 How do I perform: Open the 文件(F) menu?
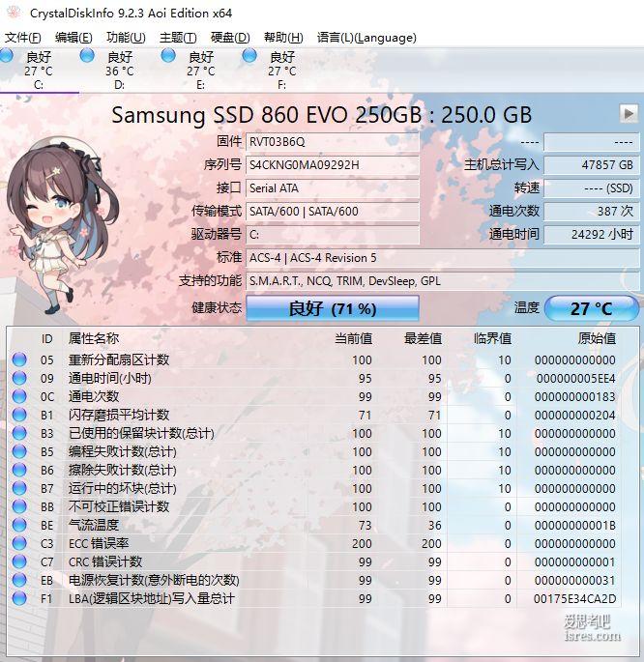(23, 38)
